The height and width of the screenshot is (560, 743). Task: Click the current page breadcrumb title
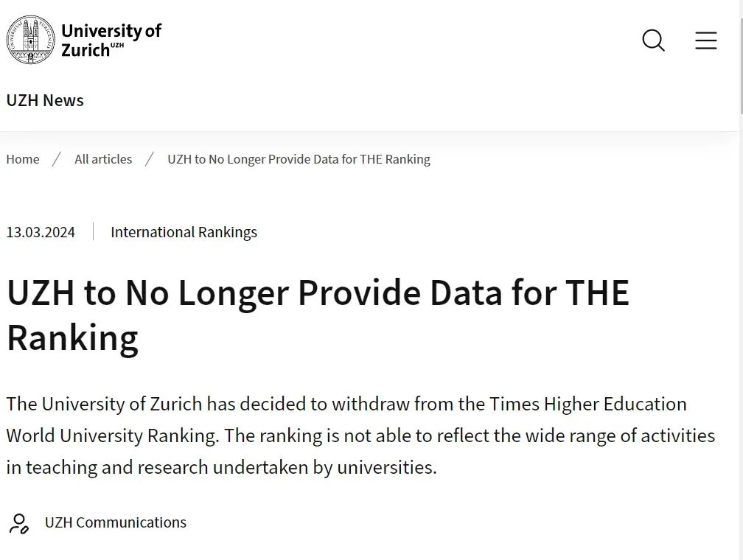click(299, 159)
